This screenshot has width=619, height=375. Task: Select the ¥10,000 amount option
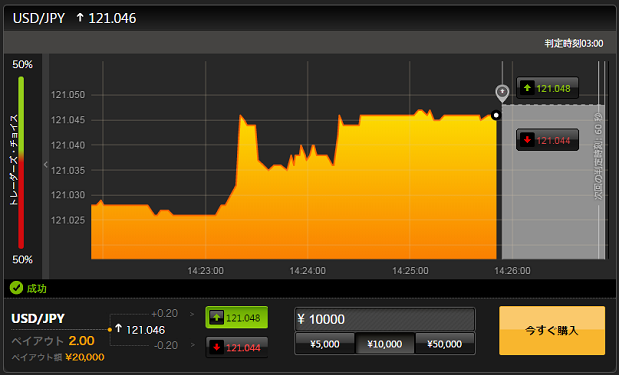point(385,344)
